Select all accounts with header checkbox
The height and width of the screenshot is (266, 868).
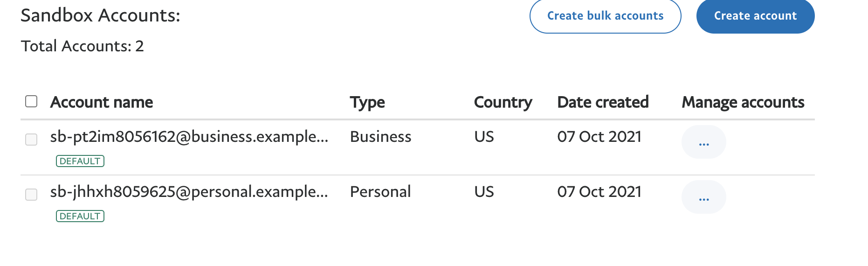click(x=31, y=101)
